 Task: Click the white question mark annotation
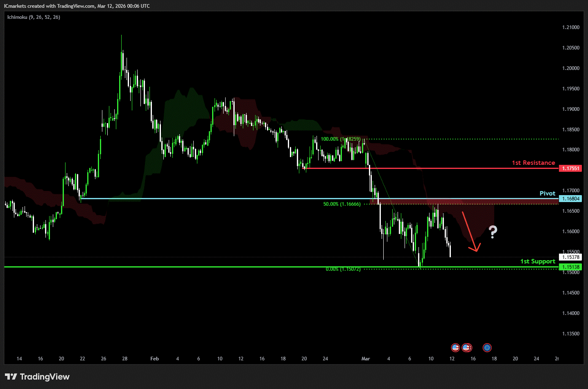[493, 232]
